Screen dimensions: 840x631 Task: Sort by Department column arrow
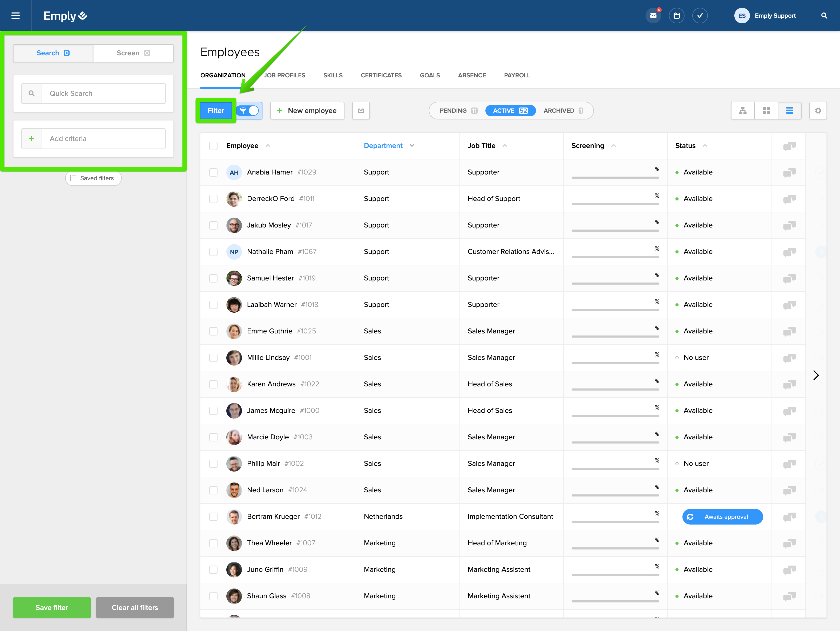click(412, 145)
